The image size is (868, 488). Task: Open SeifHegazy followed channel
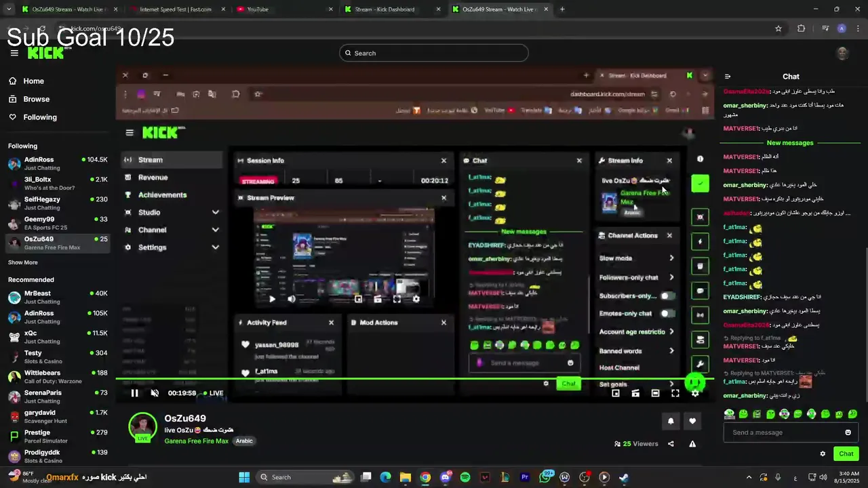pos(58,203)
